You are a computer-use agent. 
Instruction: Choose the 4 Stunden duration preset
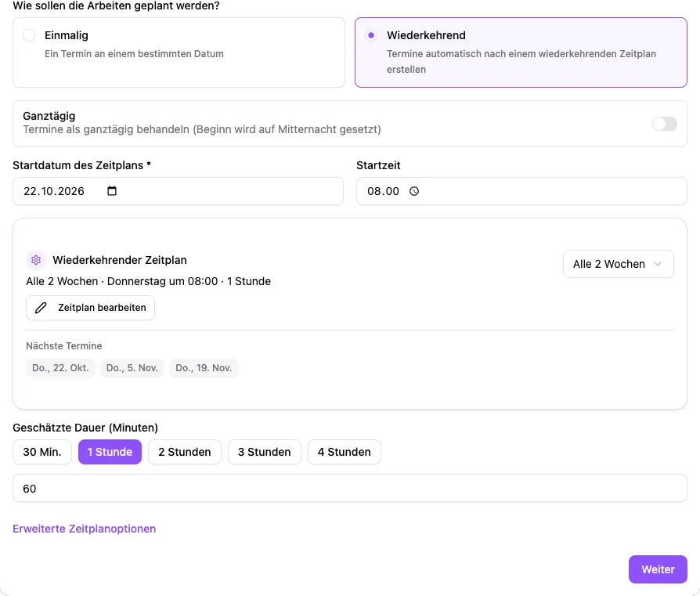point(345,452)
